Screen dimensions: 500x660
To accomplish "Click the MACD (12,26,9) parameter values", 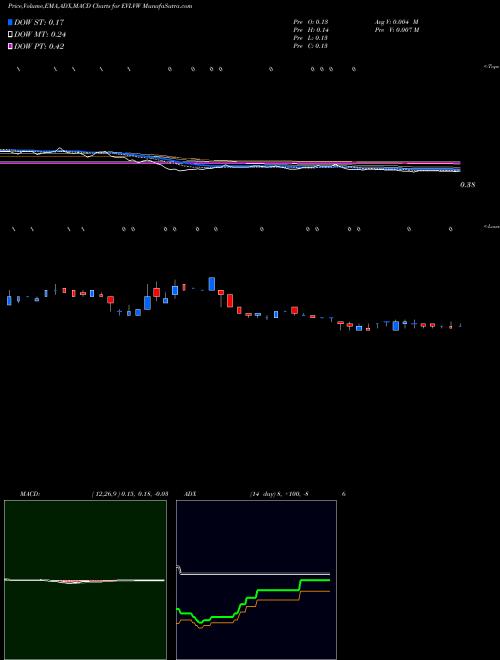I will (130, 494).
